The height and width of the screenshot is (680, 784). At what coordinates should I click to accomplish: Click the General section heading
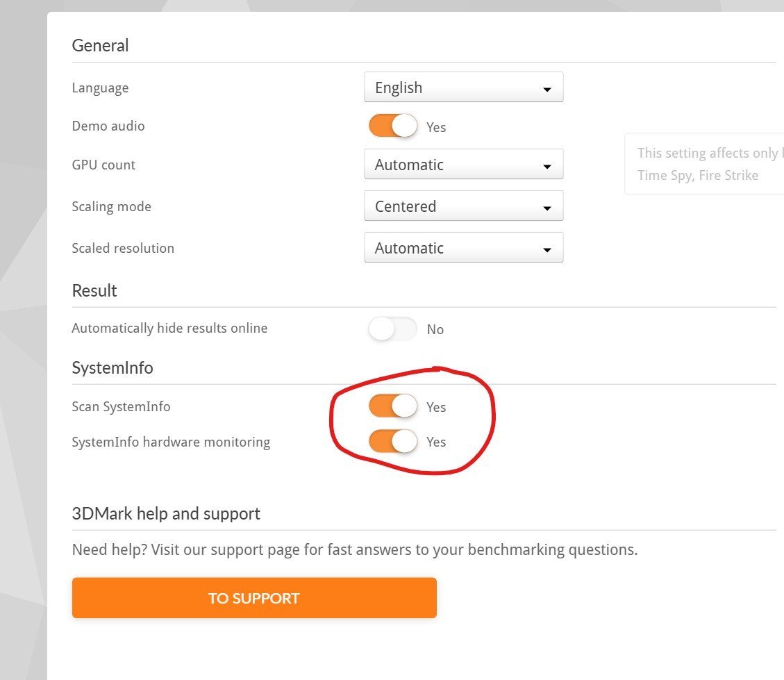pos(100,46)
